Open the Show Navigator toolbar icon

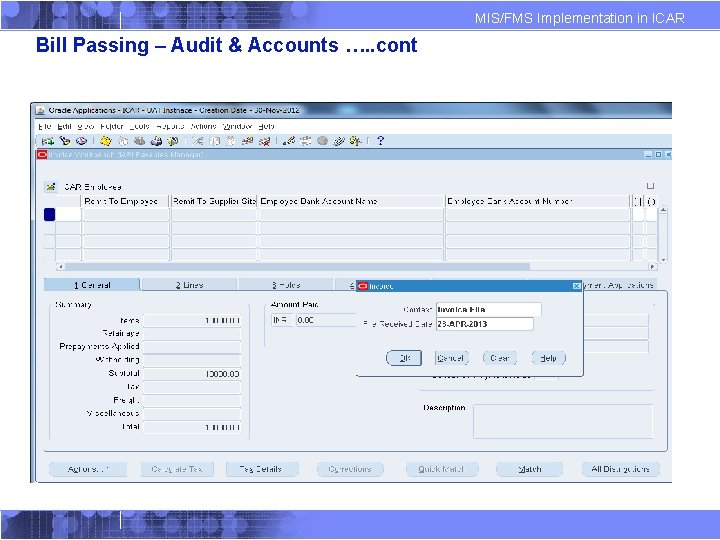pyautogui.click(x=81, y=141)
